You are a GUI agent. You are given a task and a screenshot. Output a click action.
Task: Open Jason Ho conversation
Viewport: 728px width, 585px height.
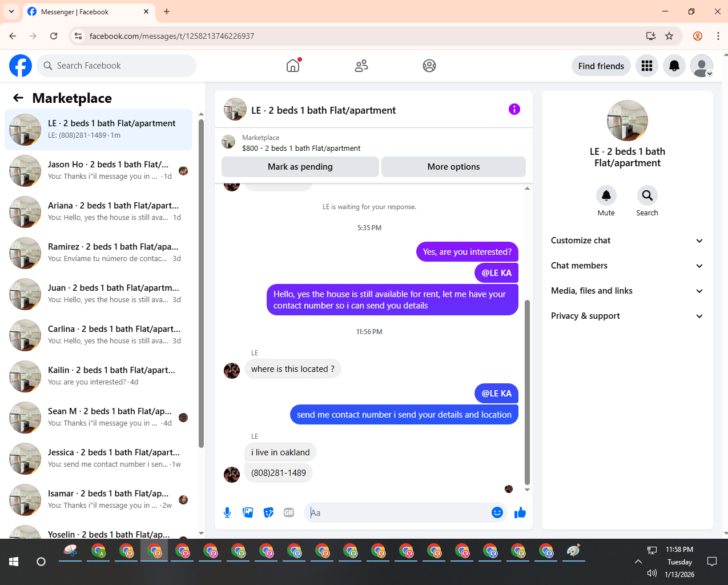(x=99, y=171)
